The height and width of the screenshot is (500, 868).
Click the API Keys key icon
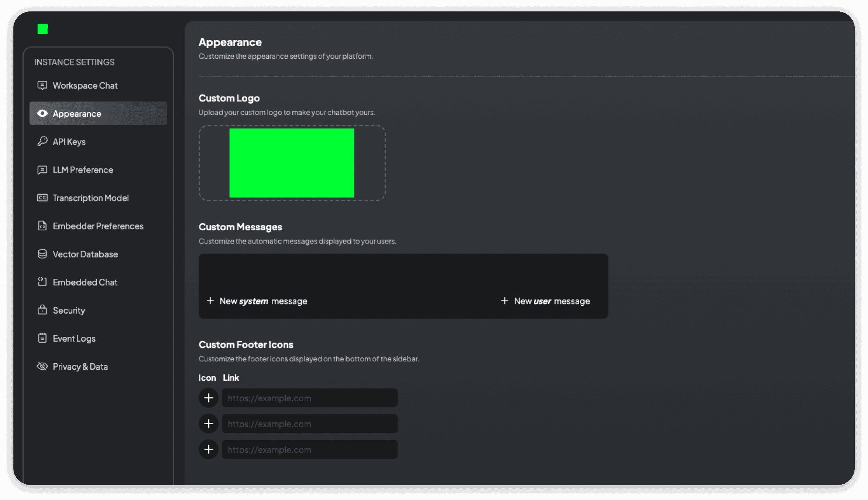(x=42, y=141)
